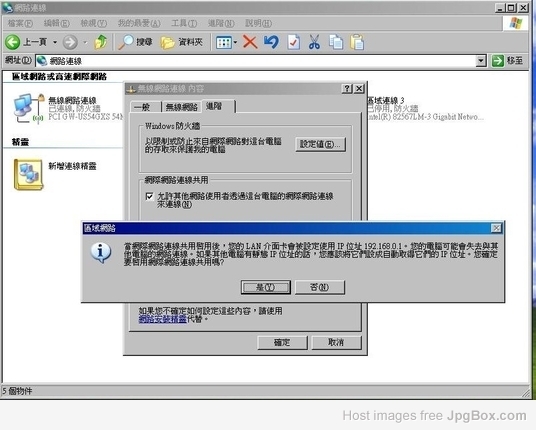Click the firewall 設定值 settings button
The image size is (536, 430).
[320, 144]
